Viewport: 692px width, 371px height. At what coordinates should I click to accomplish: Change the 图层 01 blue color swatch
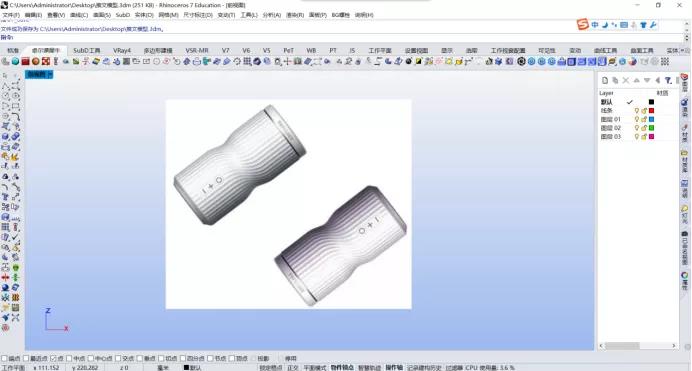click(x=651, y=119)
